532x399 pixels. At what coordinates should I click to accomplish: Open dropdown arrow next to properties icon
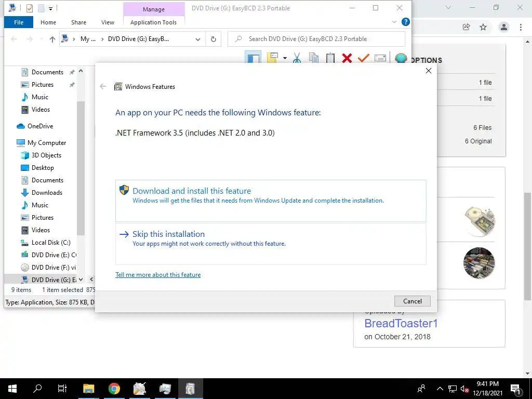285,58
